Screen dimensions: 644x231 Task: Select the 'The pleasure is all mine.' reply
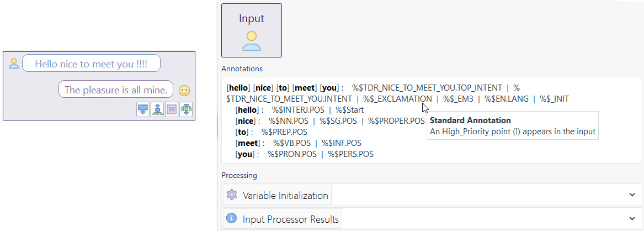point(116,90)
